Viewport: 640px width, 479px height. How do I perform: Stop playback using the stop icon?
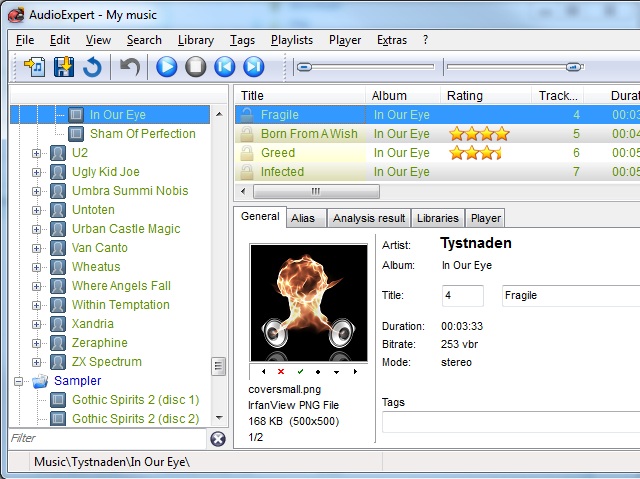click(196, 67)
